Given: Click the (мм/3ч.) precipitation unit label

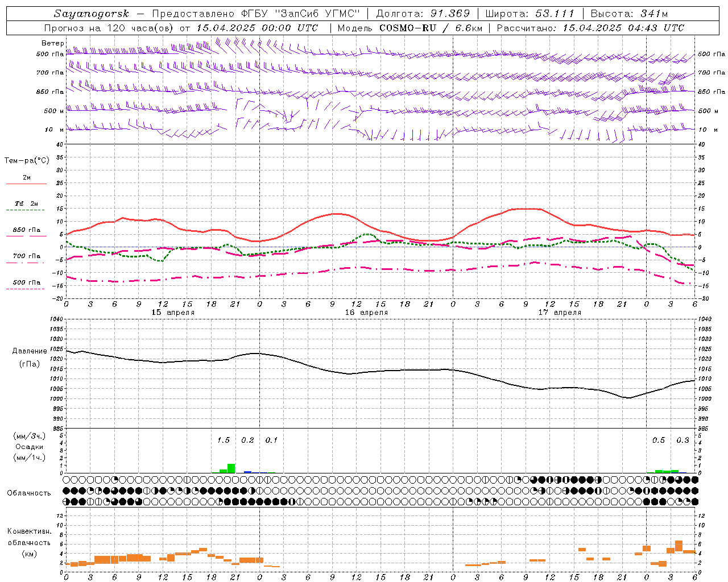Looking at the screenshot, I should (30, 436).
